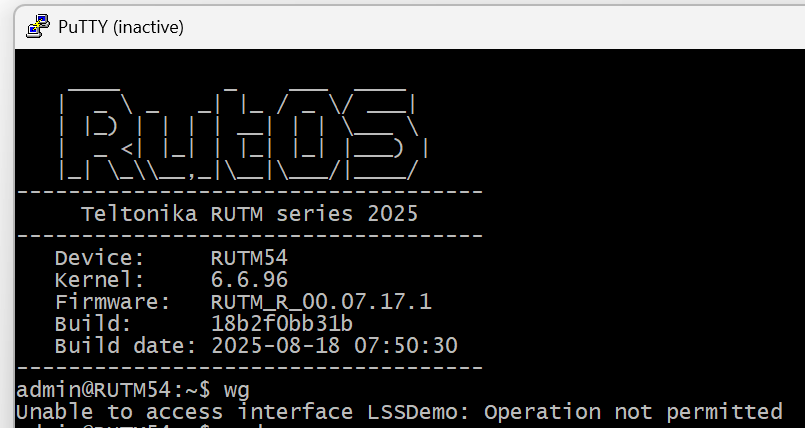The height and width of the screenshot is (428, 805).
Task: Click the "Teltonika RUTM series 2025" banner line
Action: click(x=249, y=214)
